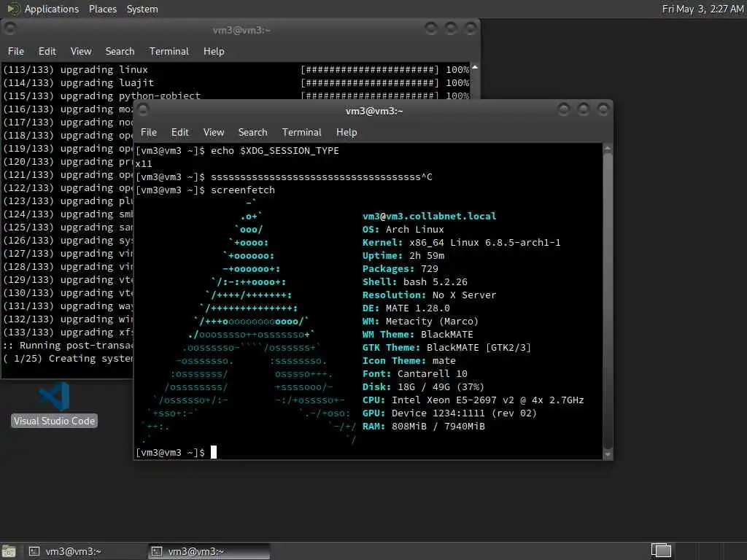
Task: Click the background terminal title bar
Action: (x=241, y=30)
